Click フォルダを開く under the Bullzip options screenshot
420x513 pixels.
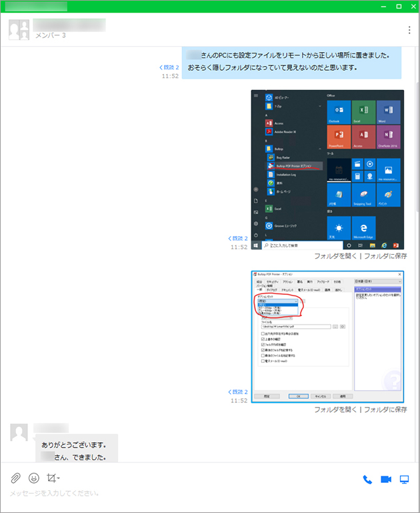(x=335, y=410)
